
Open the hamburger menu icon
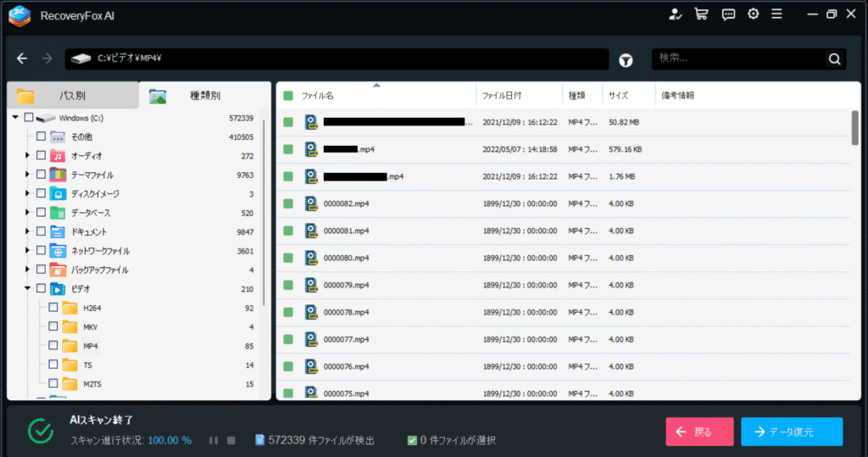pos(777,14)
